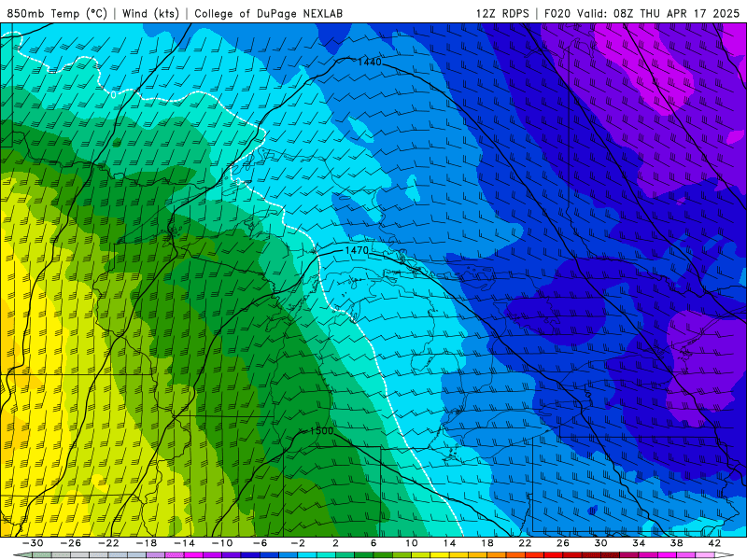Click the 6 colorbar label
Screen dimensions: 747x560
[x=373, y=543]
